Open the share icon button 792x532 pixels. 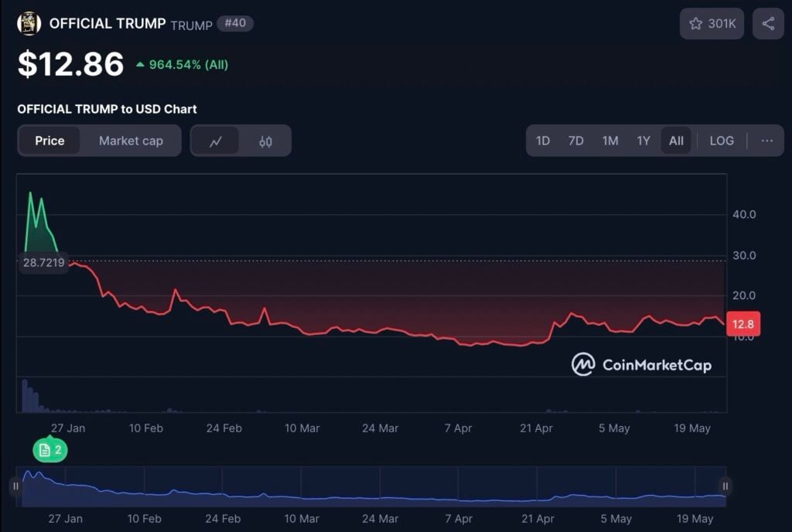(x=768, y=24)
